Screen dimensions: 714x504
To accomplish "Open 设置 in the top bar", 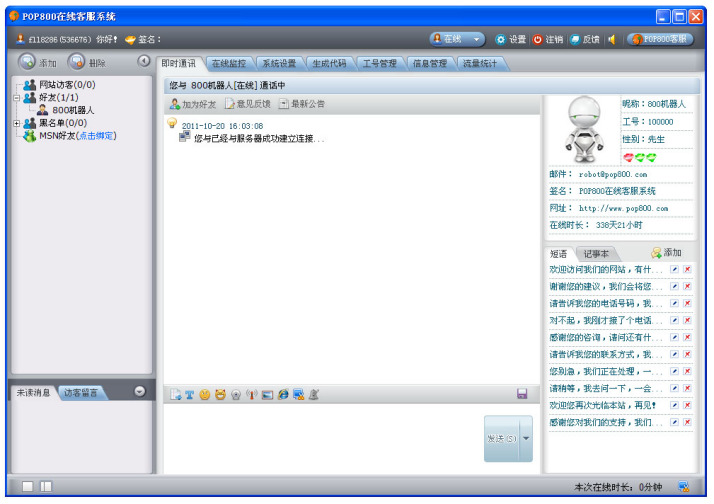I will tap(511, 40).
